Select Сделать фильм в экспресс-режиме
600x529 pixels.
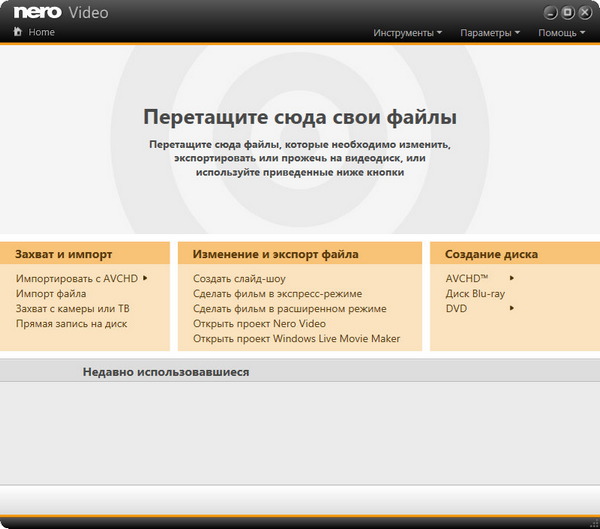click(x=277, y=294)
